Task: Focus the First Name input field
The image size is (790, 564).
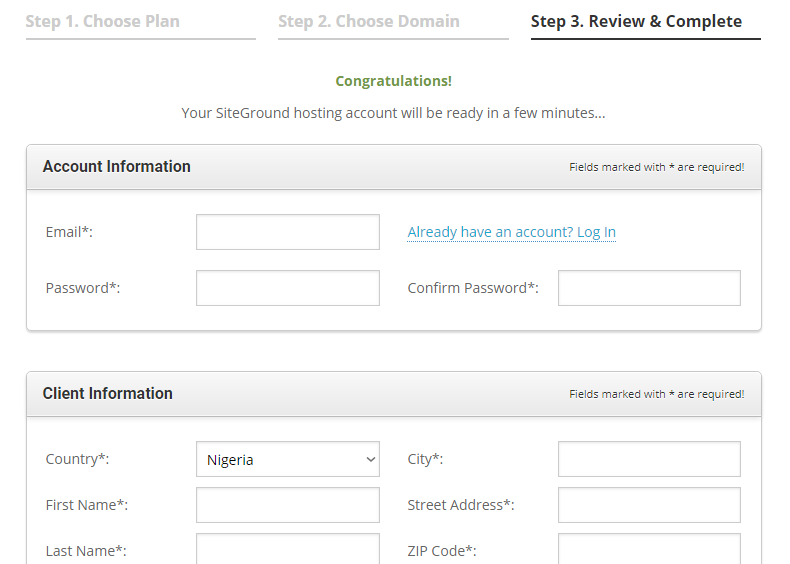Action: coord(288,505)
